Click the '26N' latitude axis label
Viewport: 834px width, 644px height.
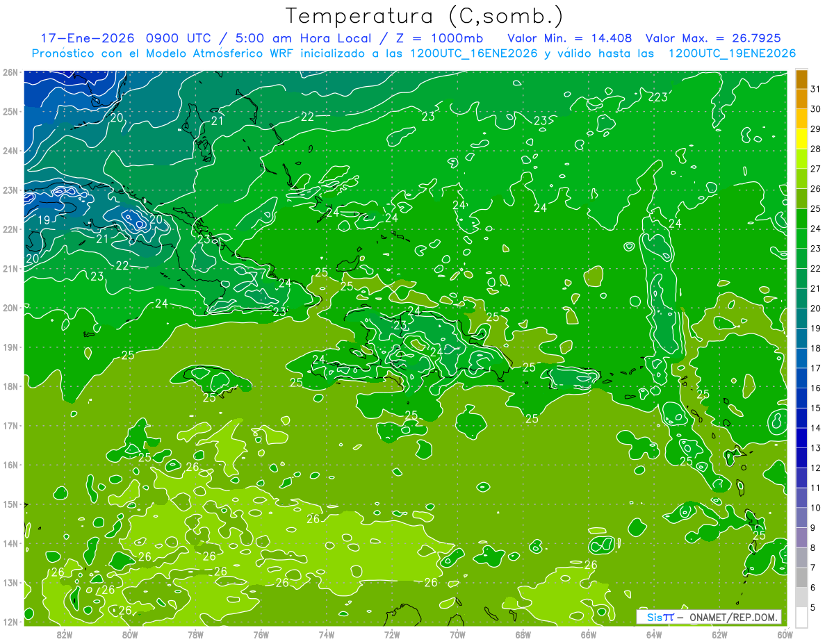coord(10,72)
